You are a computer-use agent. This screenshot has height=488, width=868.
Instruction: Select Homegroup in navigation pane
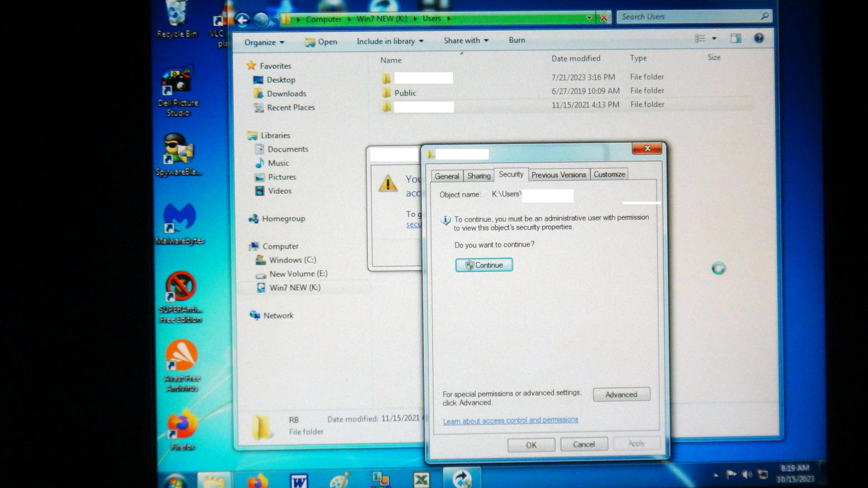tap(277, 219)
